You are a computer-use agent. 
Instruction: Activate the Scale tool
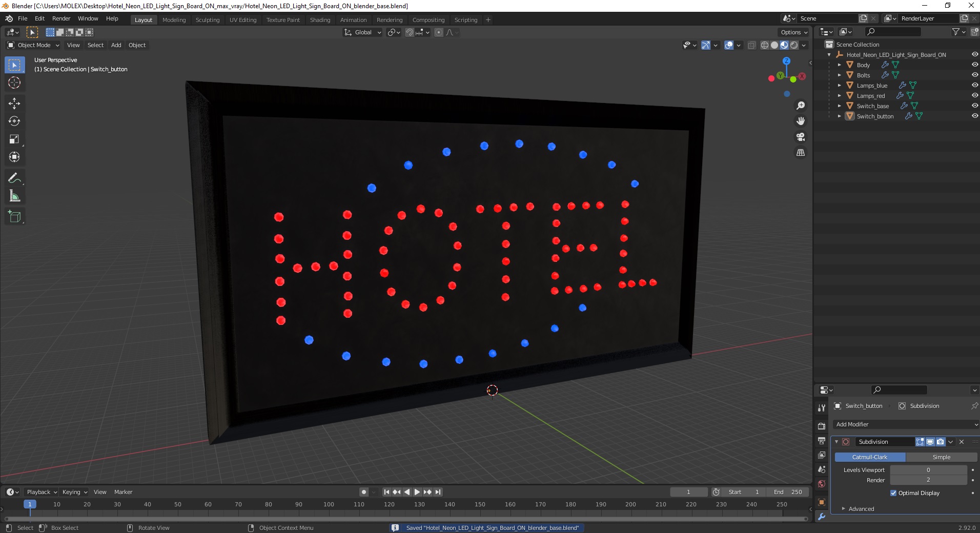click(x=14, y=139)
